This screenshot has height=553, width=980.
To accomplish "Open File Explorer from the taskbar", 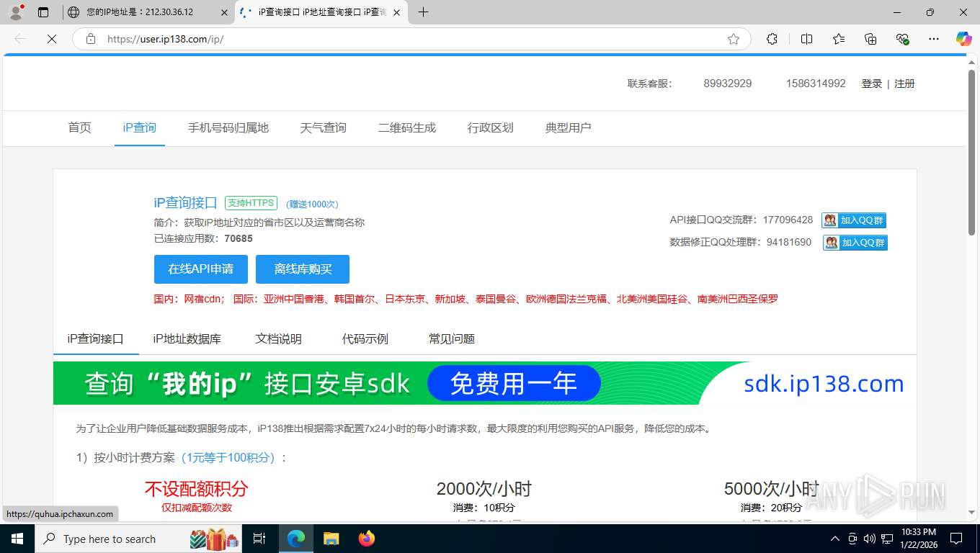I will point(331,539).
